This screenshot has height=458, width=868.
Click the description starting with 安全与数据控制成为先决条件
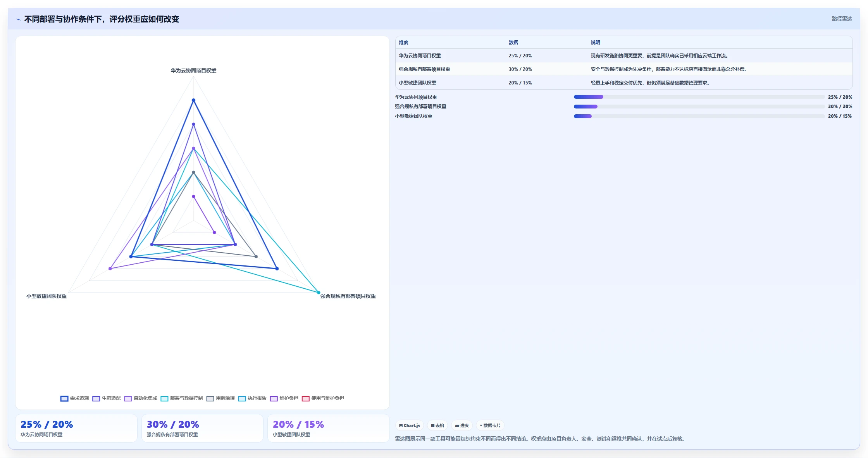pos(670,69)
